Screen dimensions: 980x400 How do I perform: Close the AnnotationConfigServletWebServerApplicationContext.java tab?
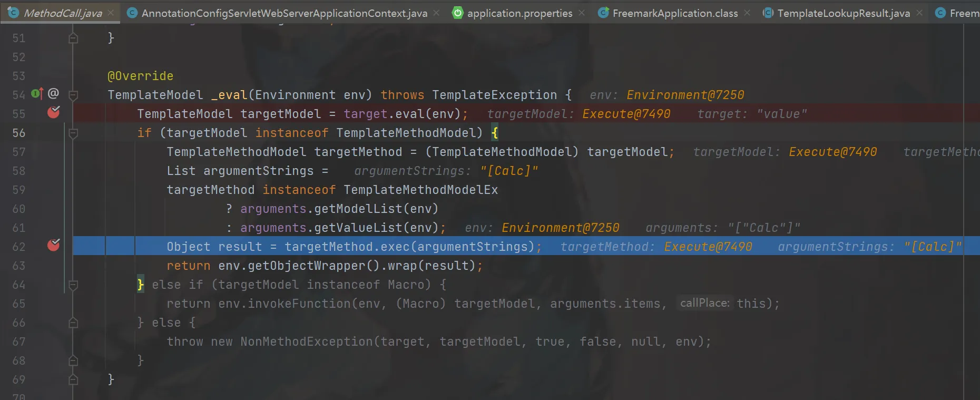click(x=436, y=13)
